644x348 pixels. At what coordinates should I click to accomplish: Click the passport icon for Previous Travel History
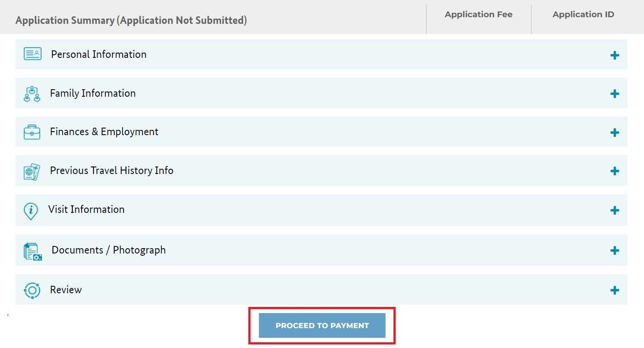32,171
